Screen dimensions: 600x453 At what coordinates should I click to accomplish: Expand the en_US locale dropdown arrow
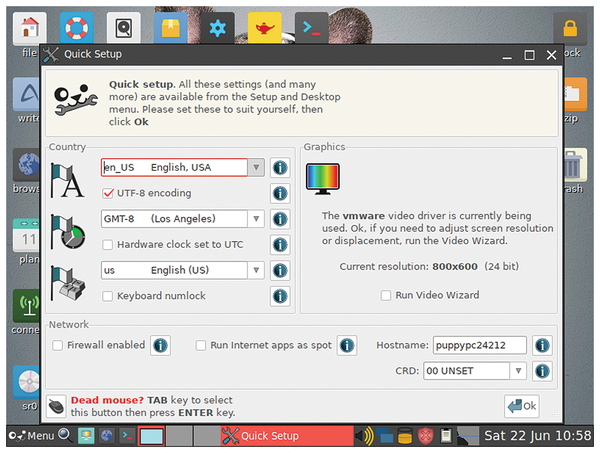pyautogui.click(x=256, y=168)
